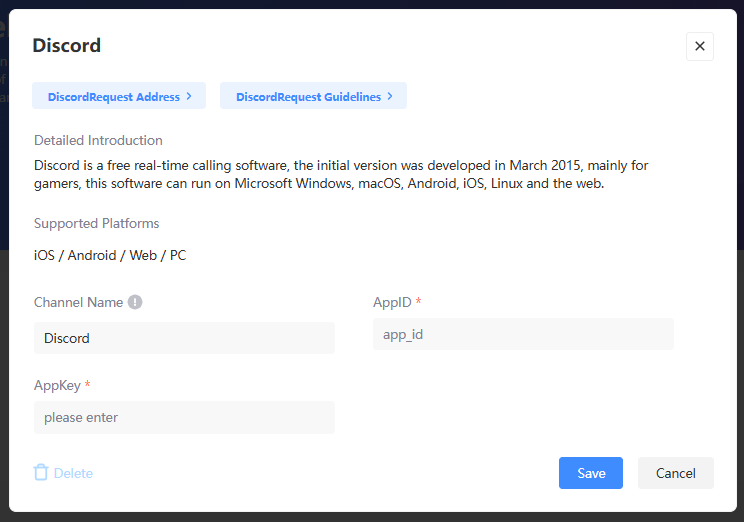Viewport: 744px width, 522px height.
Task: Click the Detailed Introduction heading
Action: pyautogui.click(x=98, y=140)
